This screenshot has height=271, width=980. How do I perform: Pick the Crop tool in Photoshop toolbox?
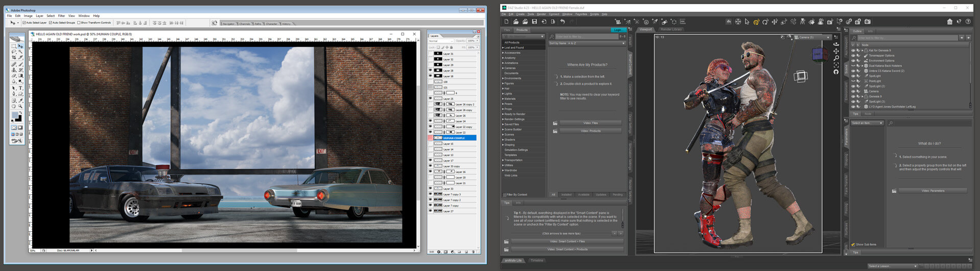pyautogui.click(x=14, y=58)
